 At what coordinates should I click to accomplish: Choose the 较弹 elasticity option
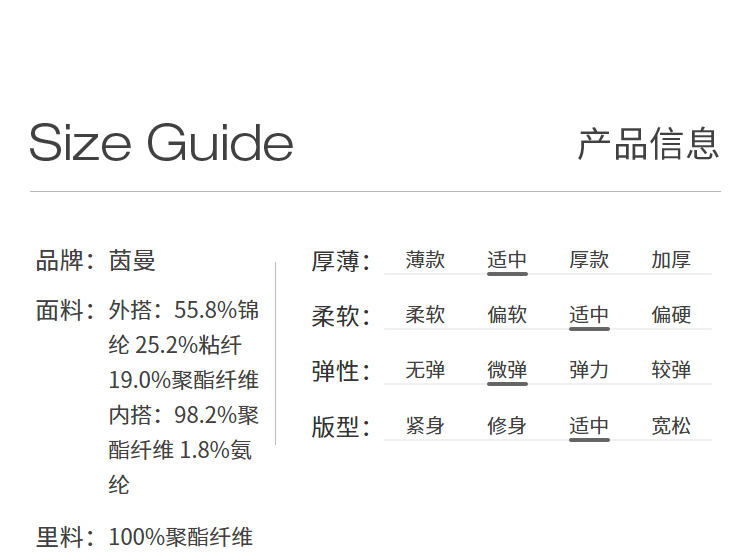[x=671, y=370]
